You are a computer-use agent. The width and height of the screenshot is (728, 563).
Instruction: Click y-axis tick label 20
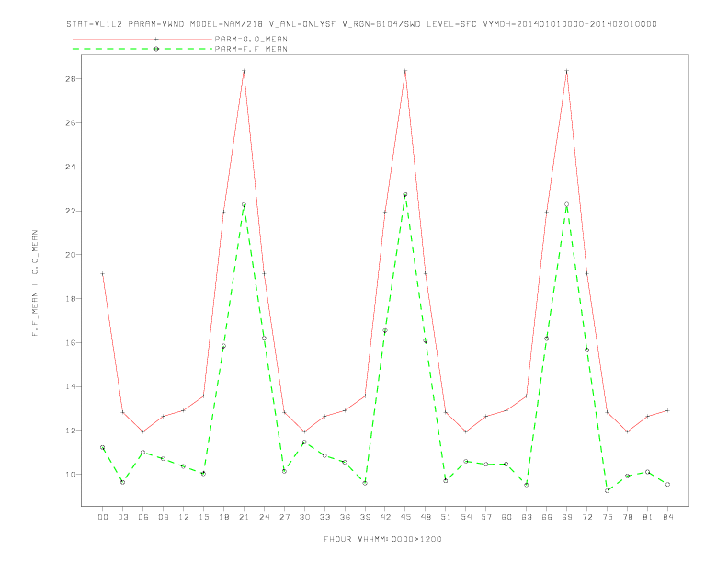[x=71, y=255]
